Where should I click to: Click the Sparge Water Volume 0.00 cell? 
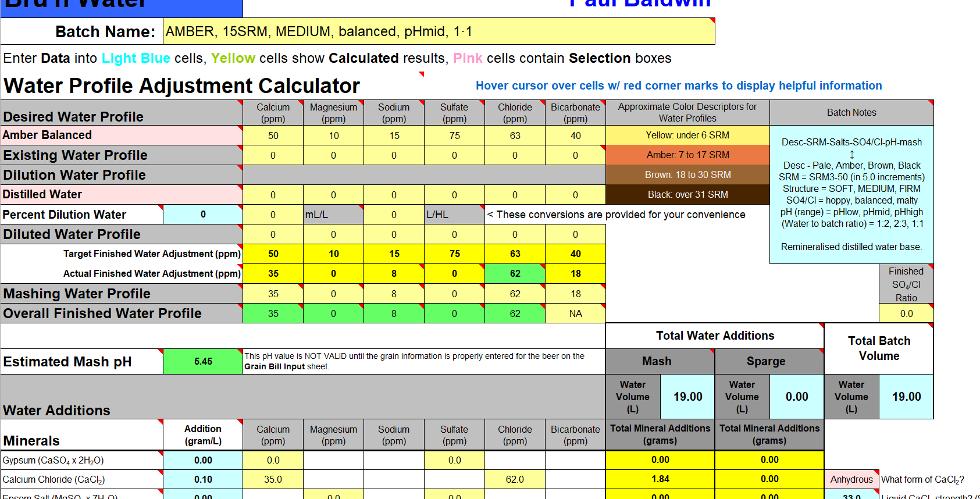point(797,397)
